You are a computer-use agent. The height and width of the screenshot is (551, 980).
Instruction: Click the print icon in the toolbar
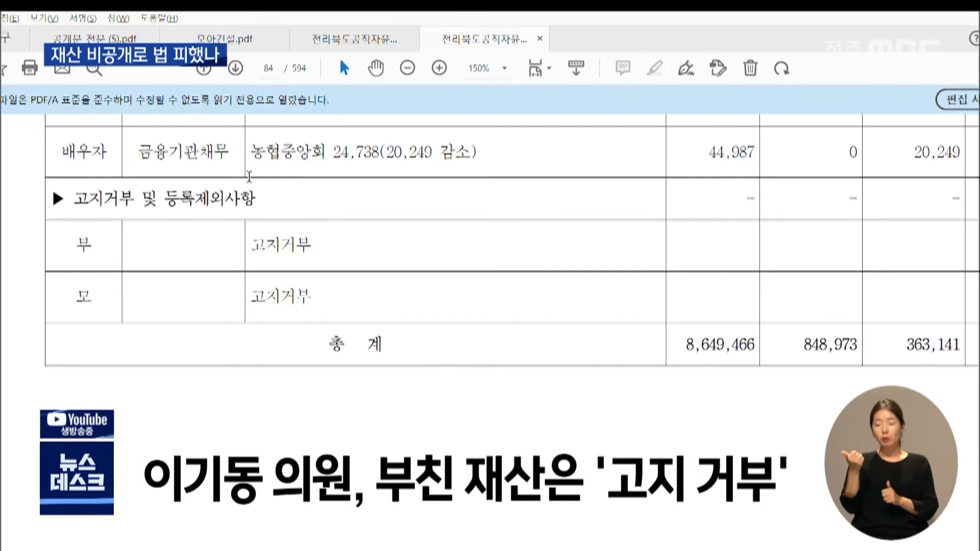[x=30, y=68]
